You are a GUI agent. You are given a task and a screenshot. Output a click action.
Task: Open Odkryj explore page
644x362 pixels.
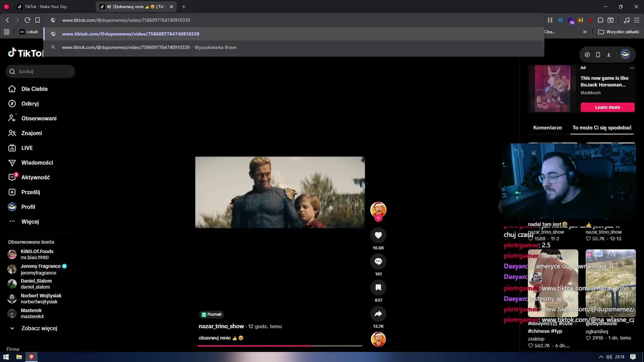30,104
